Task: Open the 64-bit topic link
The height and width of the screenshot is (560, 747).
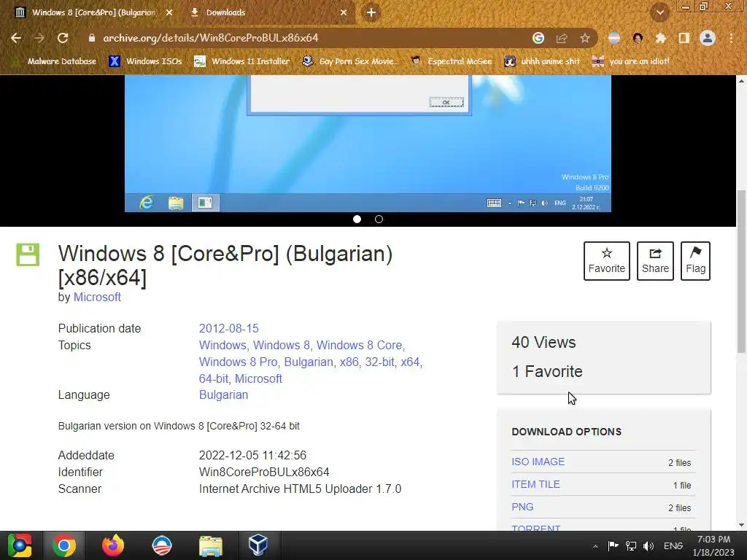Action: point(214,378)
